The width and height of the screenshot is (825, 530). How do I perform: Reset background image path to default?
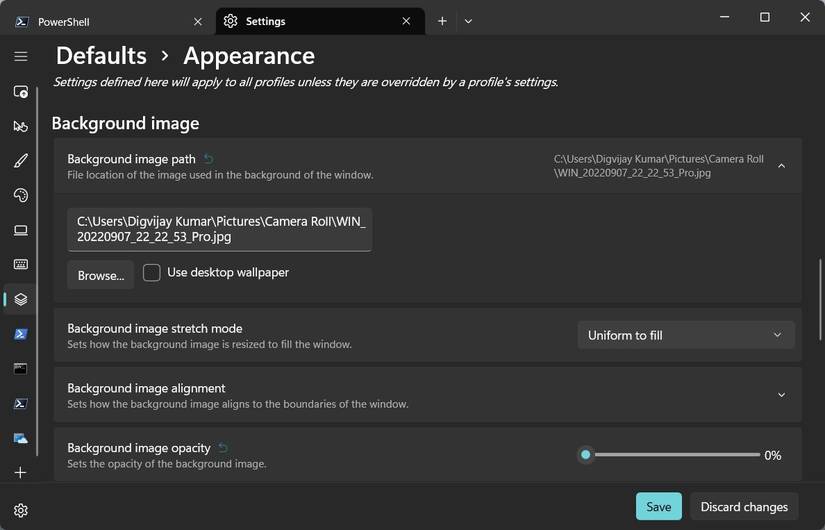coord(209,158)
